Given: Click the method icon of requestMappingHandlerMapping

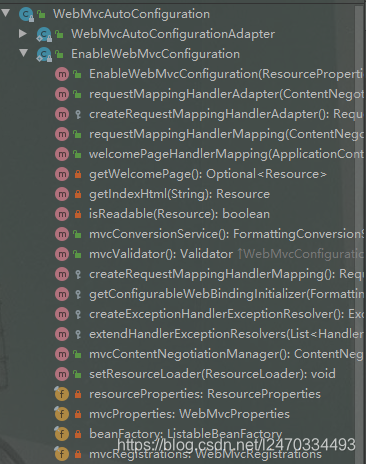Looking at the screenshot, I should pyautogui.click(x=62, y=134).
